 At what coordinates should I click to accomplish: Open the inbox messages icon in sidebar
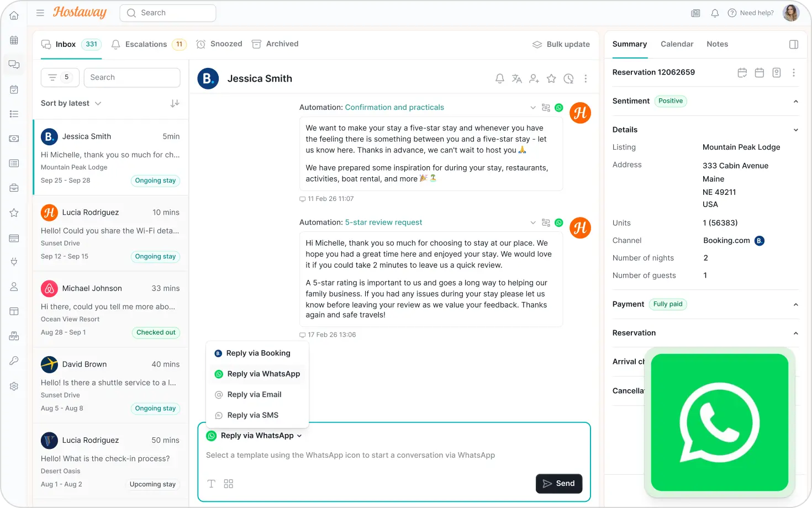[x=14, y=65]
